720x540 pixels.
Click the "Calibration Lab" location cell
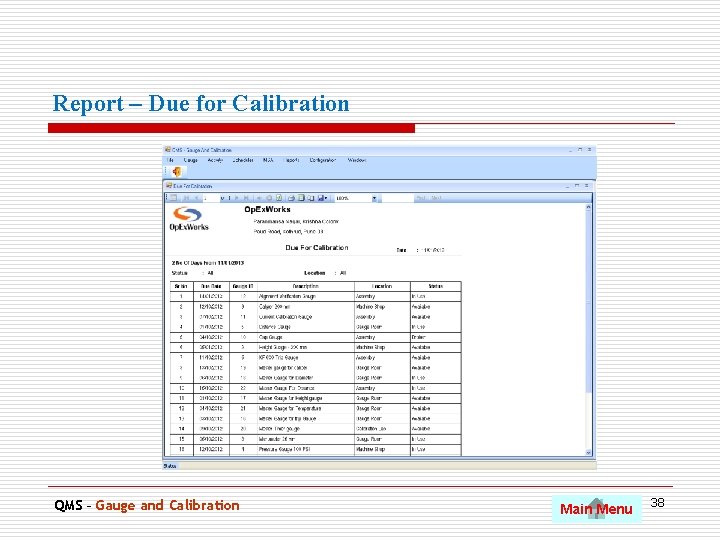[x=382, y=428]
